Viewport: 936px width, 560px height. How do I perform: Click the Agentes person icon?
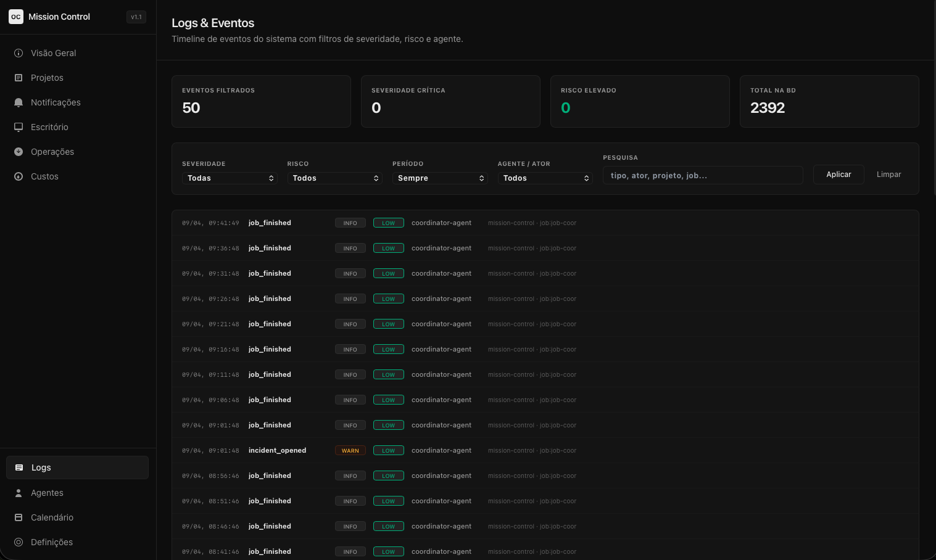coord(19,493)
